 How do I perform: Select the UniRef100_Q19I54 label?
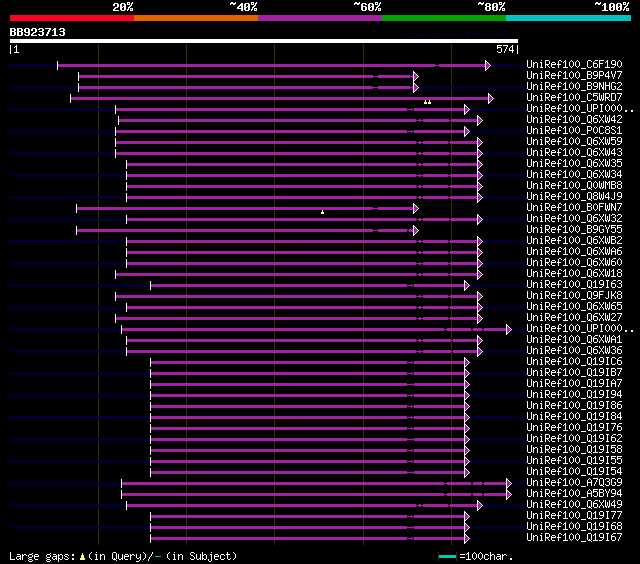(574, 472)
